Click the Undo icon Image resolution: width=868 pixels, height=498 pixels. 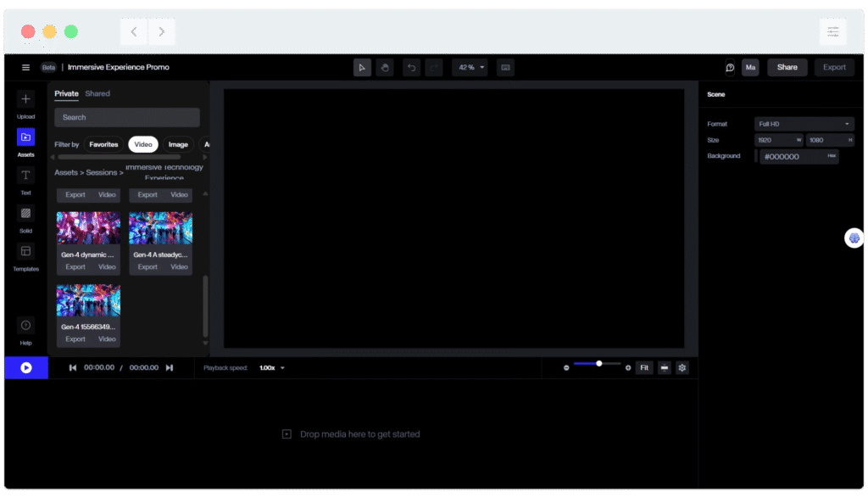point(413,67)
